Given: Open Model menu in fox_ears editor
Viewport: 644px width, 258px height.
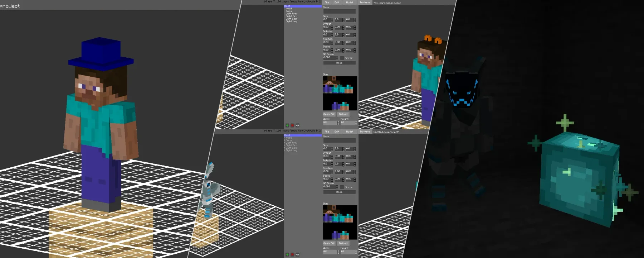Looking at the screenshot, I should coord(349,3).
